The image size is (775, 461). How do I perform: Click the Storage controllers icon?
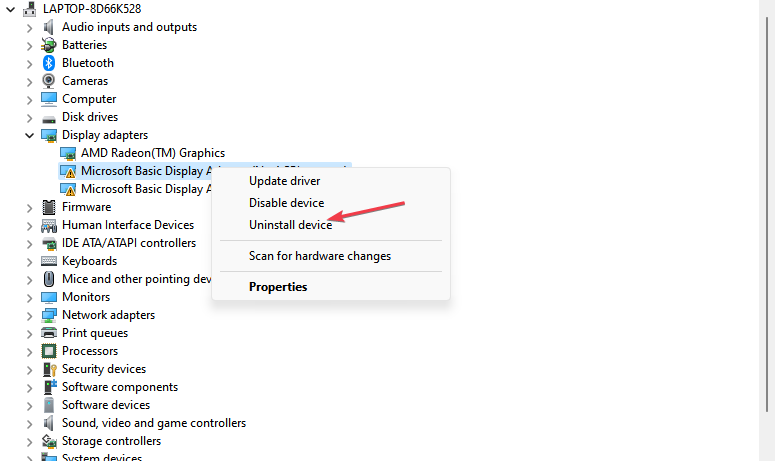point(48,441)
